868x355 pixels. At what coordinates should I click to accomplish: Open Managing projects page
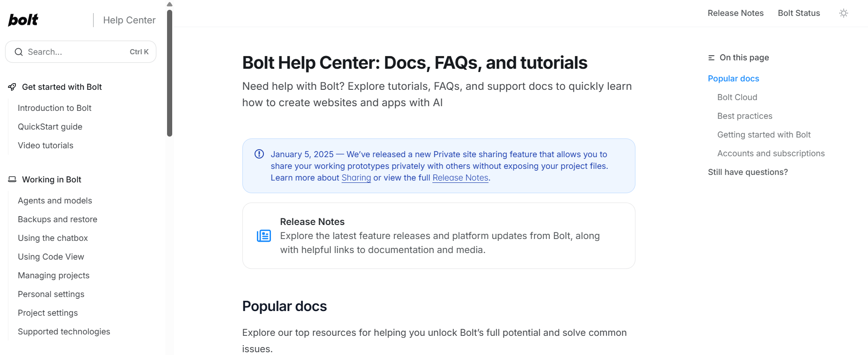[53, 275]
